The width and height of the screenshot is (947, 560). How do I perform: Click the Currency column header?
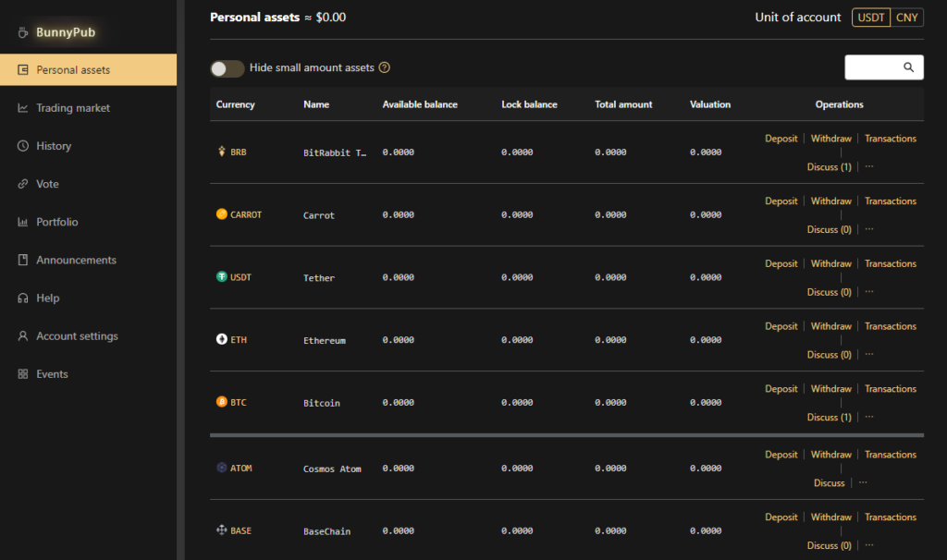(236, 104)
